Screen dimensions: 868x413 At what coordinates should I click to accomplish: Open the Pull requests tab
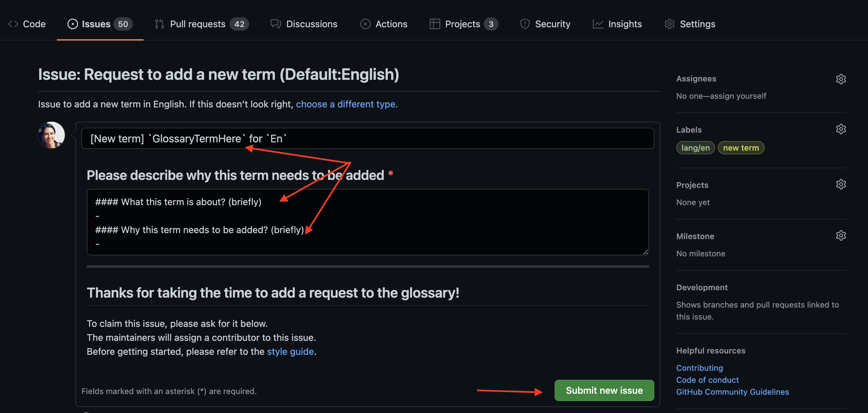pos(201,24)
